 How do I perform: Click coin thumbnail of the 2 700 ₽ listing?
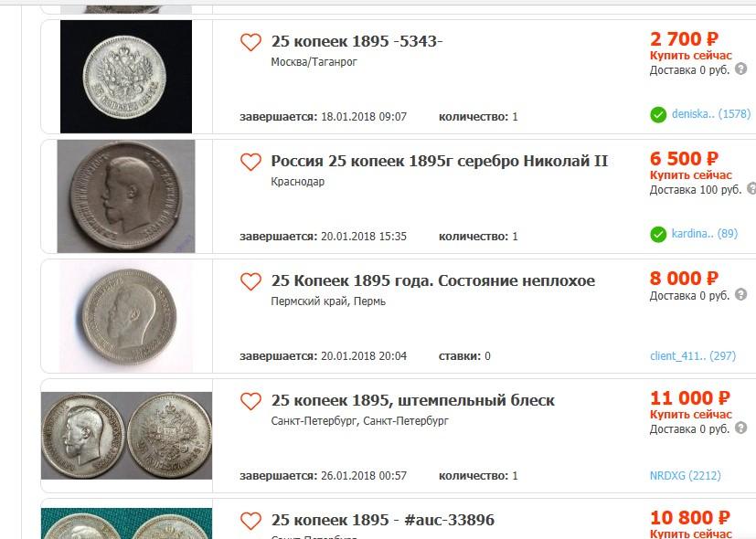pyautogui.click(x=126, y=76)
